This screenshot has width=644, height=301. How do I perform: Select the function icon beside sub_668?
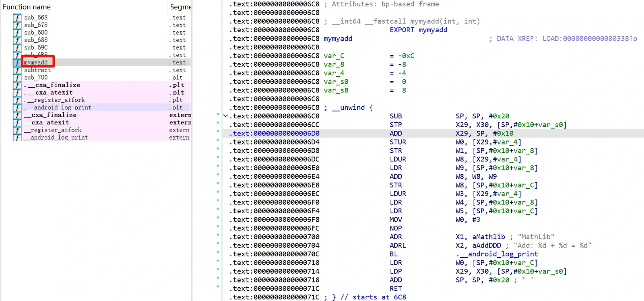click(x=17, y=18)
